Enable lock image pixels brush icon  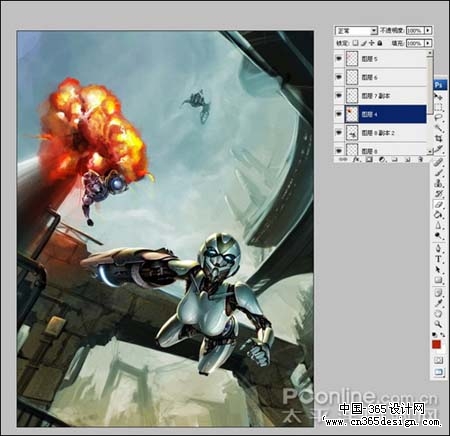(364, 43)
